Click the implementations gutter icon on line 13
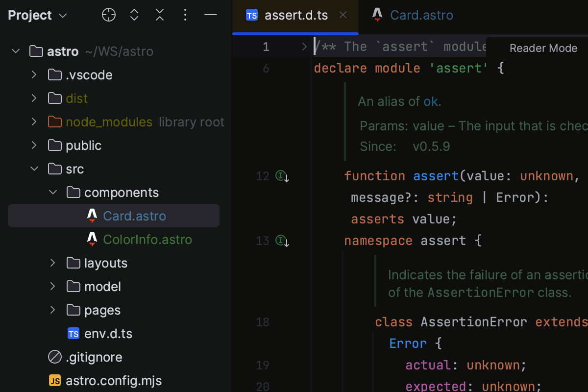 point(282,240)
